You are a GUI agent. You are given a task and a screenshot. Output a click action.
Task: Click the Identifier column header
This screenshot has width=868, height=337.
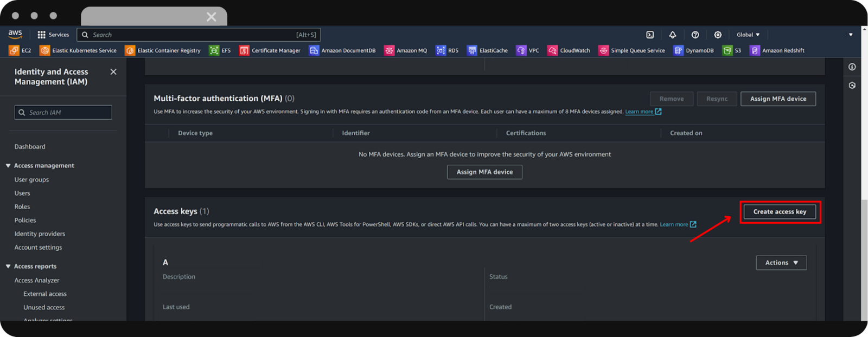click(x=356, y=133)
